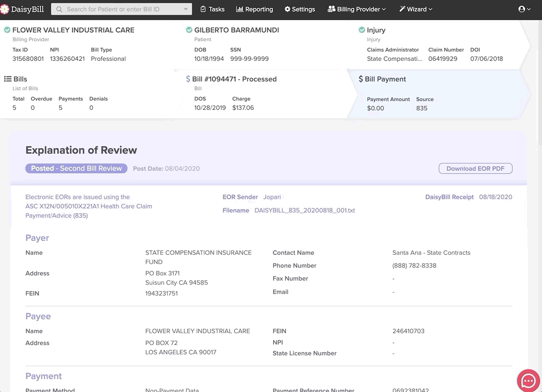Expand the patient search dropdown arrow

[x=186, y=9]
